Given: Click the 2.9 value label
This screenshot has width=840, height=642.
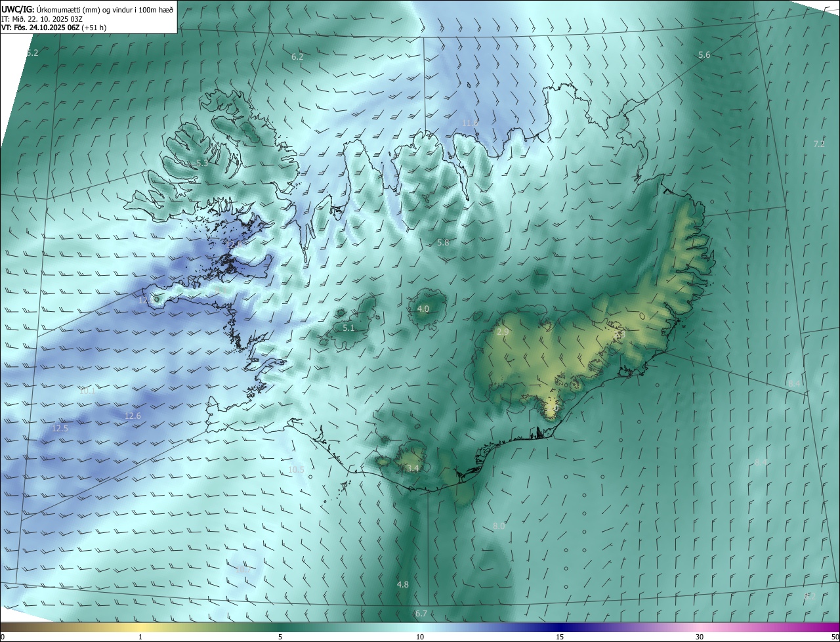Looking at the screenshot, I should tap(503, 332).
